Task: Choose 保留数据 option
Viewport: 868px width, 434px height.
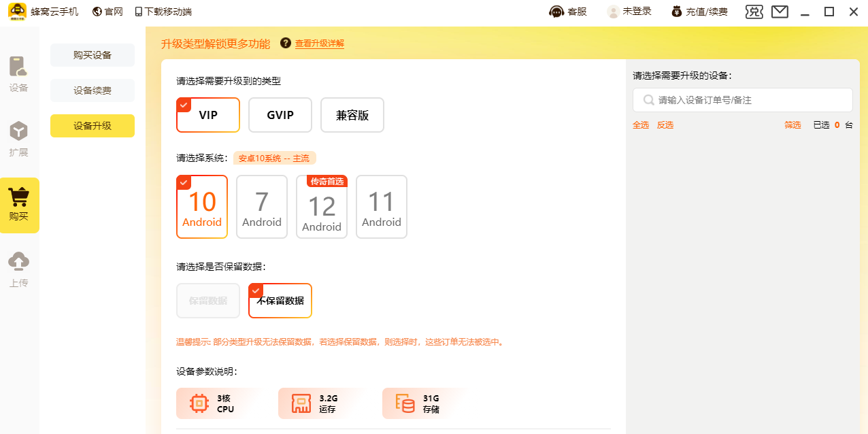Action: (x=208, y=301)
